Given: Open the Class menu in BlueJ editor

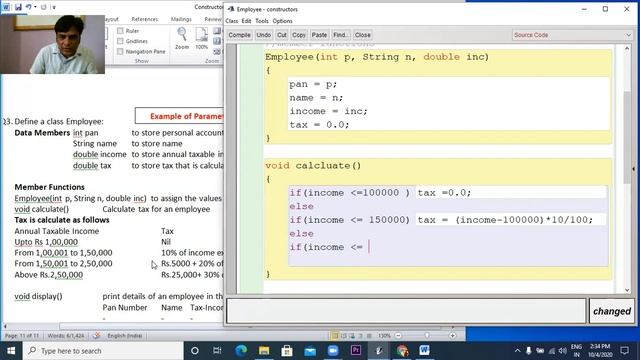Looking at the screenshot, I should [x=231, y=21].
